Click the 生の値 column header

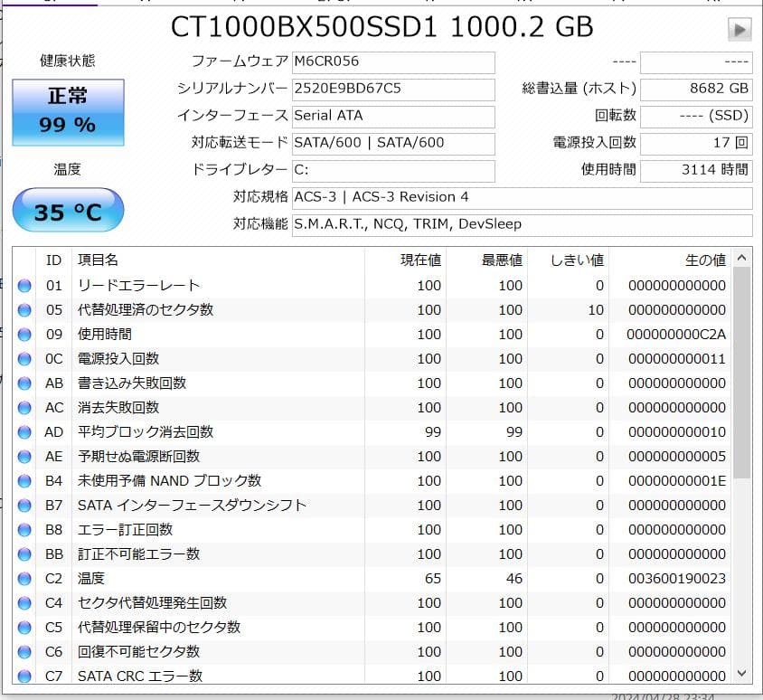tap(670, 260)
